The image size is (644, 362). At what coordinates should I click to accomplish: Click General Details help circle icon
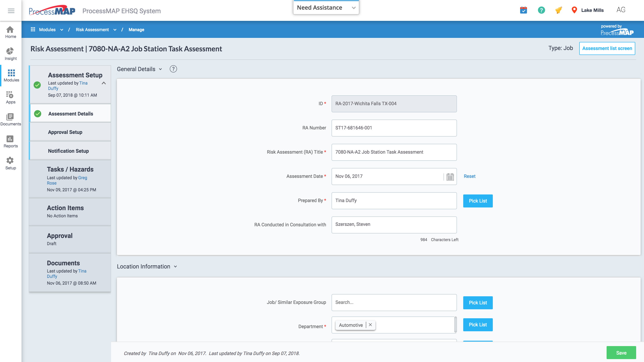tap(173, 69)
